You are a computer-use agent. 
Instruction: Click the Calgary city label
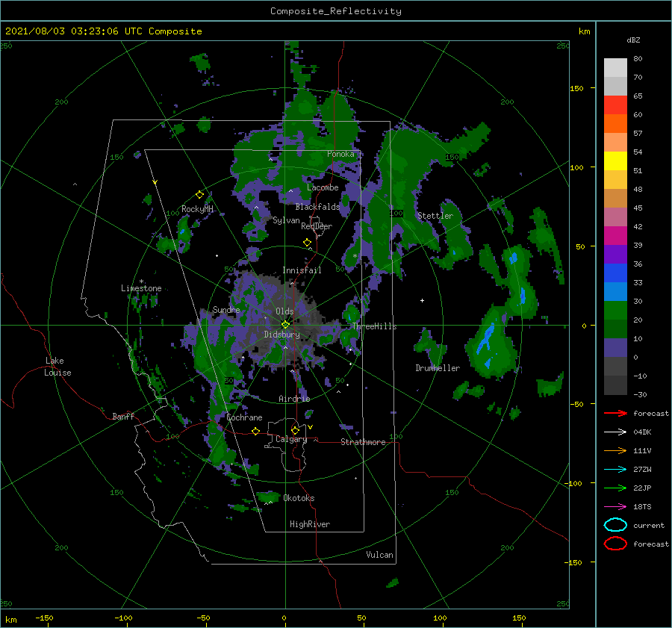point(291,439)
